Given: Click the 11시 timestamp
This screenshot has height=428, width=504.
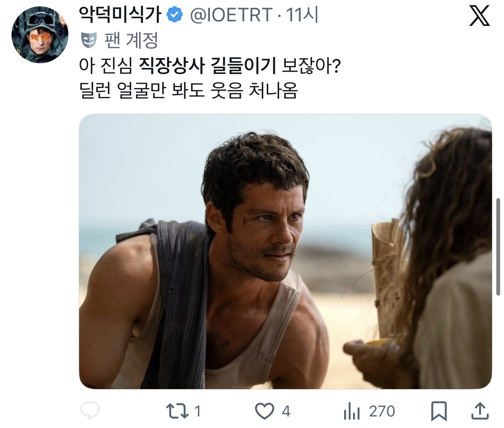Looking at the screenshot, I should [x=302, y=15].
